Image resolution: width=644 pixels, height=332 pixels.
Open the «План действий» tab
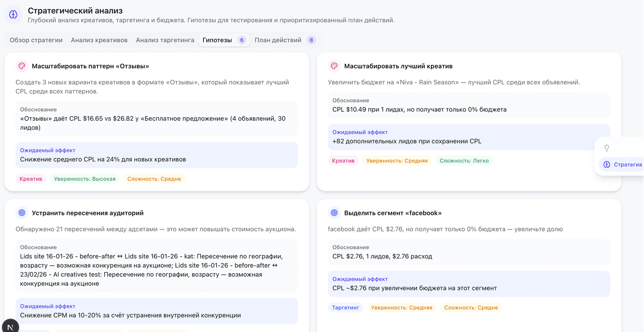tap(277, 40)
